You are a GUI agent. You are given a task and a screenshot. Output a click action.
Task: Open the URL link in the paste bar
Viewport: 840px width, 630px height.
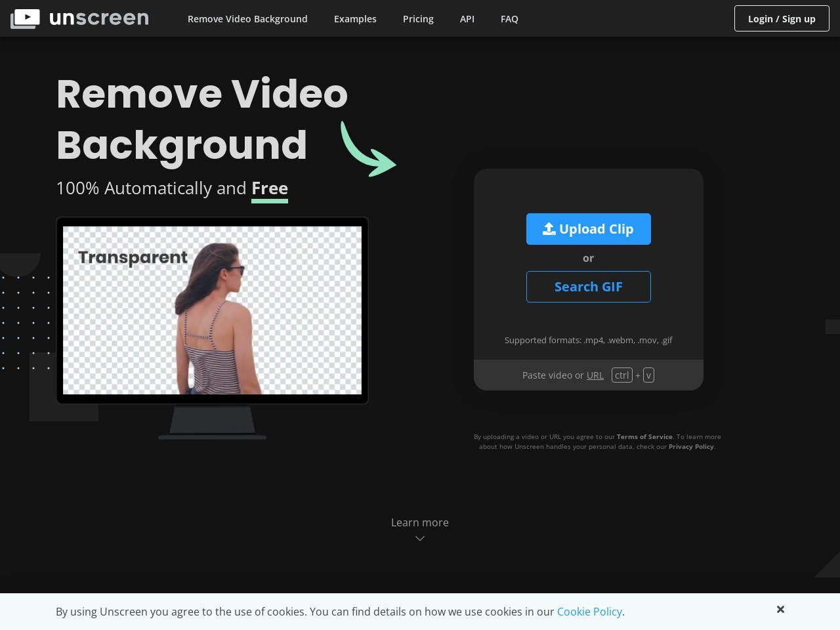coord(595,375)
